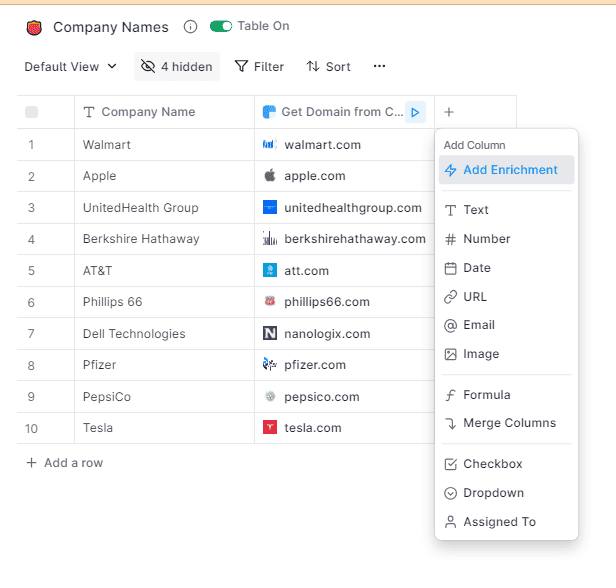Run the Get Domain enrichment play button
Screen dimensions: 616x588
tap(415, 113)
